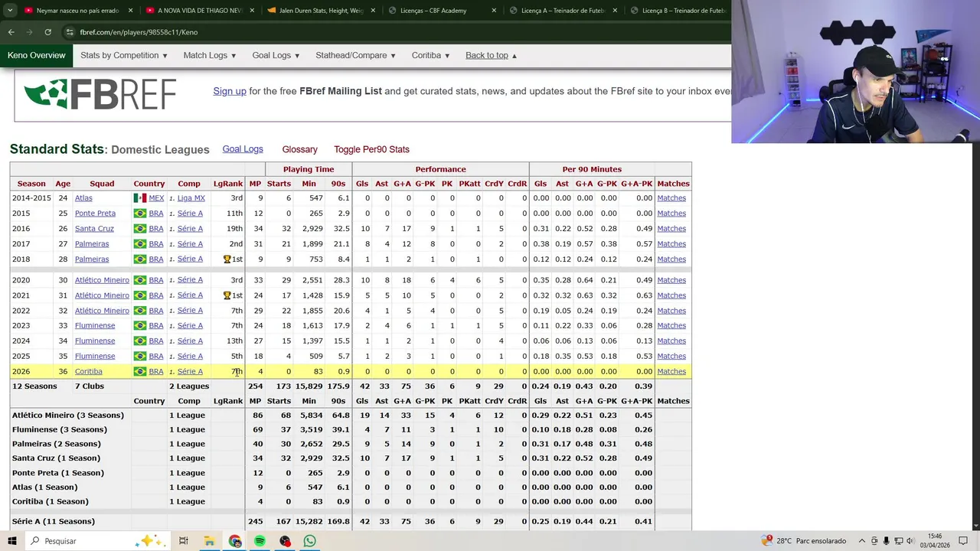
Task: Expand the Coritiba dropdown menu
Action: (431, 55)
